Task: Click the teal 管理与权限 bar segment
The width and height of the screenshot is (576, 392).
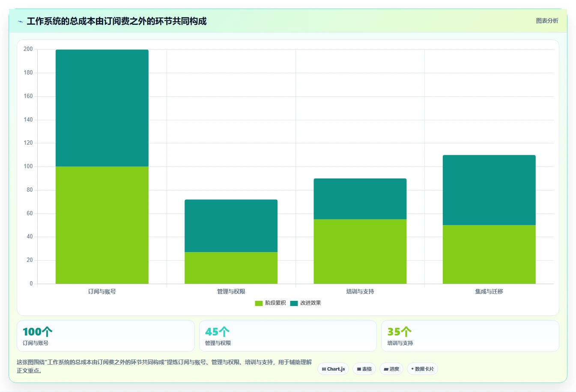Action: point(231,226)
